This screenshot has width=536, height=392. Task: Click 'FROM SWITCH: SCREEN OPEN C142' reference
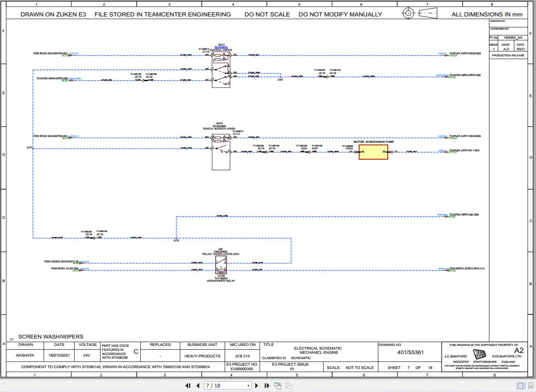tap(467, 269)
